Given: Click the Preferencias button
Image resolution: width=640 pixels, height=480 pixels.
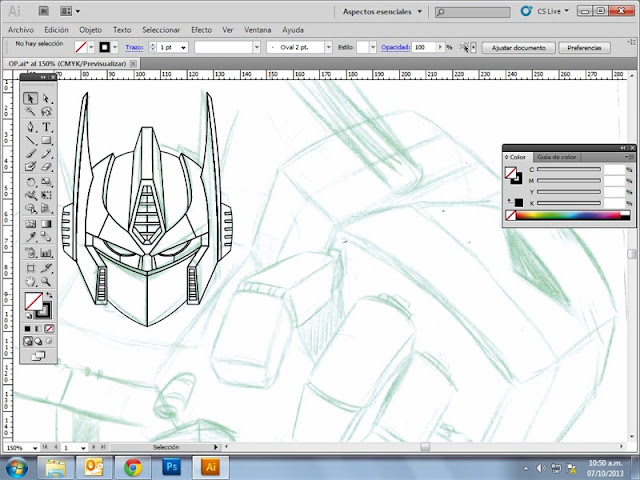Looking at the screenshot, I should [x=584, y=47].
